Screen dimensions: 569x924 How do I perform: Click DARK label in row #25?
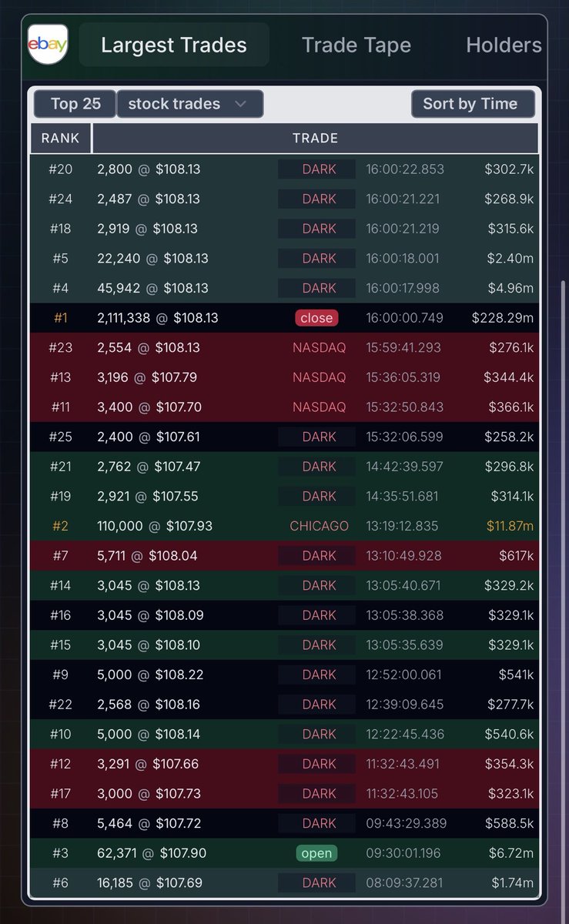pyautogui.click(x=320, y=437)
